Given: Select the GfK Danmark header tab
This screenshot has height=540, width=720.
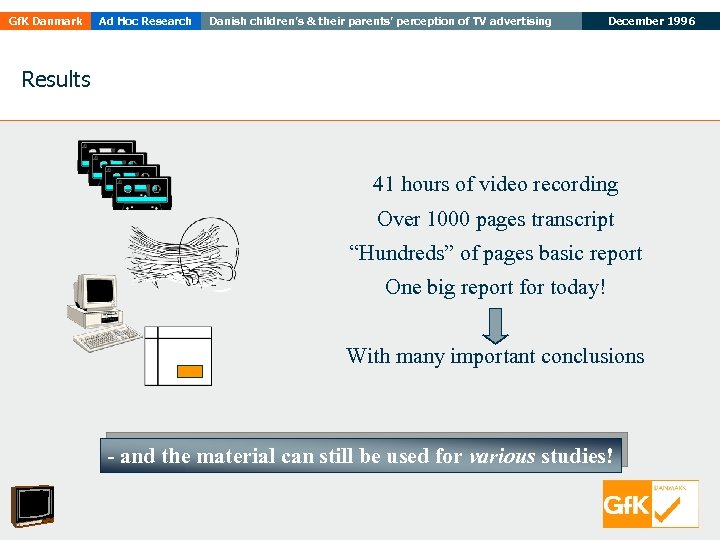Looking at the screenshot, I should (45, 21).
